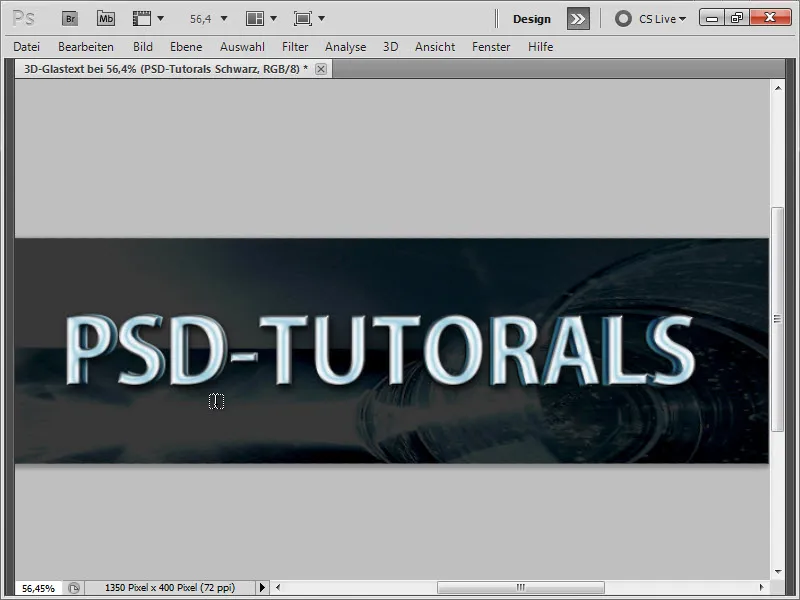Open the Auswahl menu
The width and height of the screenshot is (800, 600).
(242, 47)
